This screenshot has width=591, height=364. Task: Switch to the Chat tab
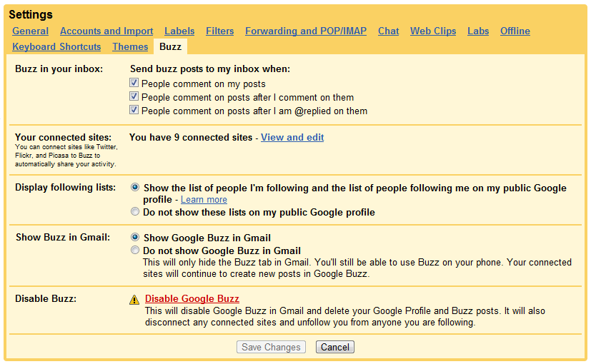click(x=388, y=31)
